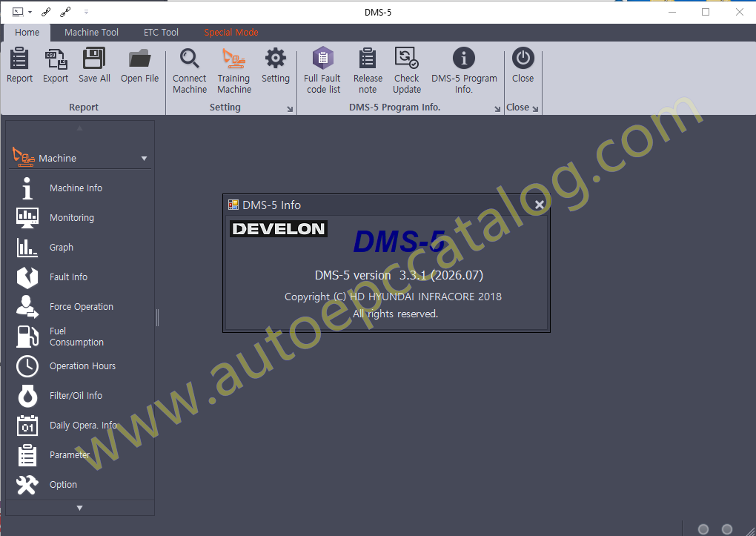
Task: Switch to ETC Tool tab
Action: (x=161, y=33)
